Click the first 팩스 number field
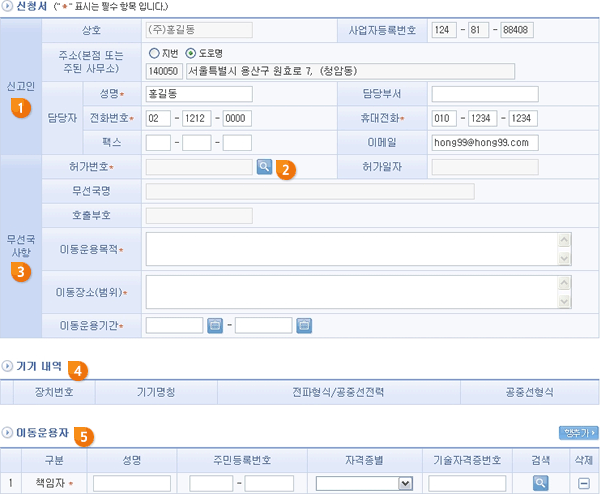Image resolution: width=600 pixels, height=494 pixels. coord(158,142)
